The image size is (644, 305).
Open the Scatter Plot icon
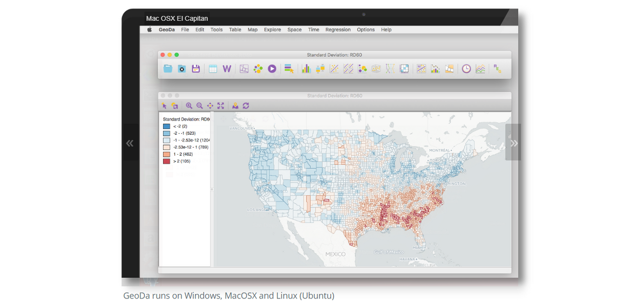(334, 69)
